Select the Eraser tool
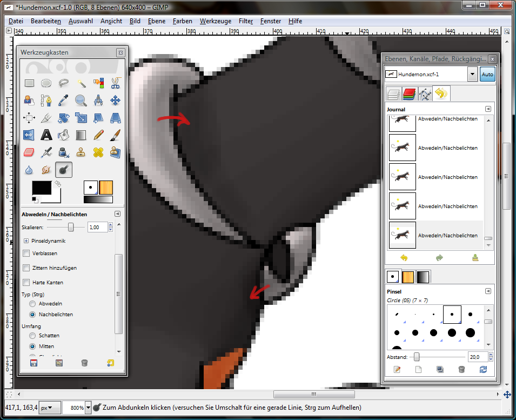The height and width of the screenshot is (420, 516). pos(29,152)
